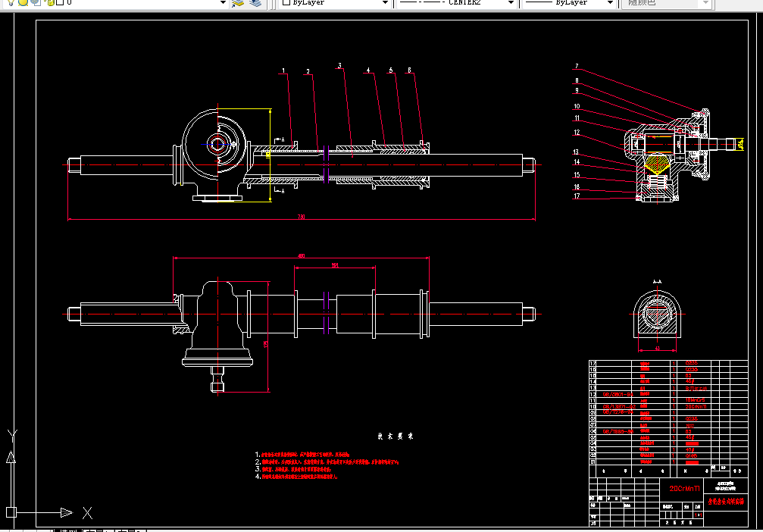The image size is (763, 532).
Task: Select the 731 overall length dimension text
Action: pyautogui.click(x=301, y=217)
